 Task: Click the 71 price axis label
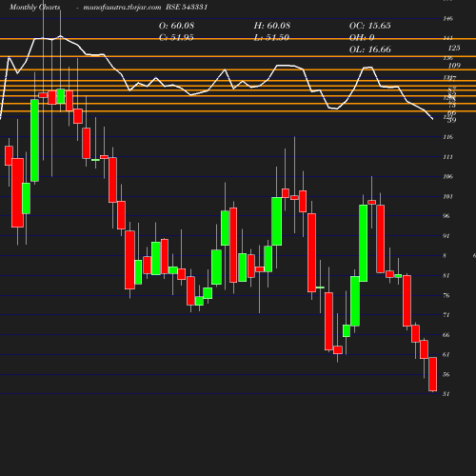(x=446, y=315)
